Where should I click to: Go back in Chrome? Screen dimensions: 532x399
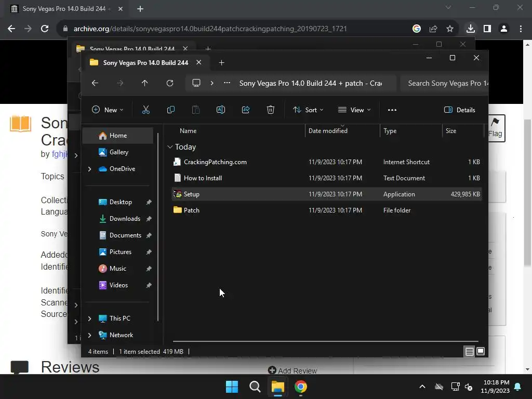click(x=11, y=29)
